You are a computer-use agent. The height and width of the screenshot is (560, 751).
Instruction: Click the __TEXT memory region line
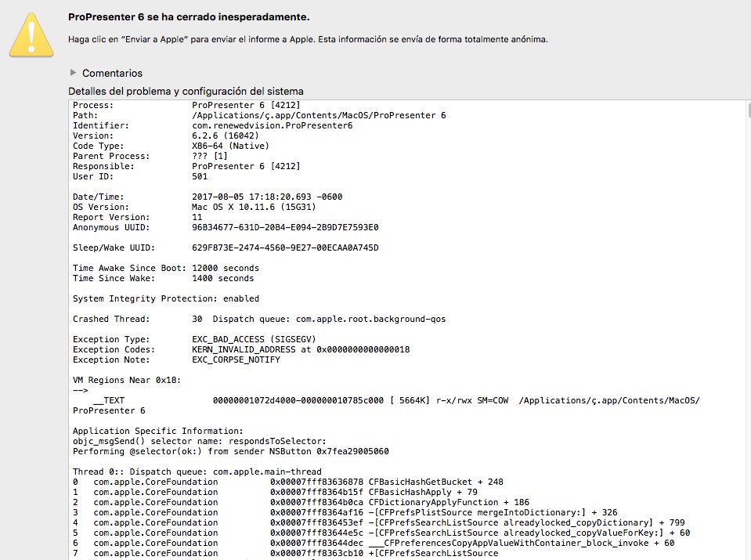pos(386,405)
